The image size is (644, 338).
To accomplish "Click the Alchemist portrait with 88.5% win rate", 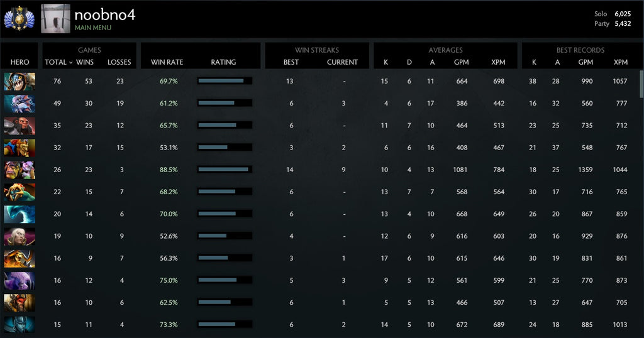I will coord(19,170).
